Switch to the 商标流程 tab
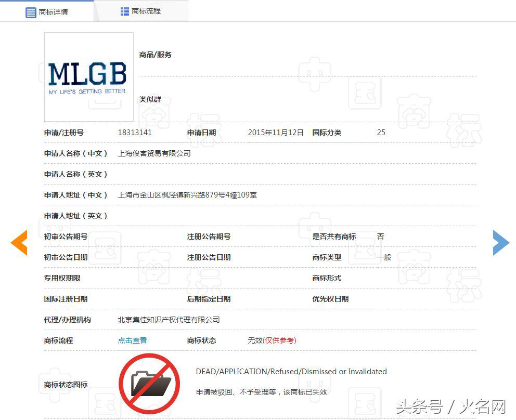This screenshot has height=420, width=516. tap(146, 10)
